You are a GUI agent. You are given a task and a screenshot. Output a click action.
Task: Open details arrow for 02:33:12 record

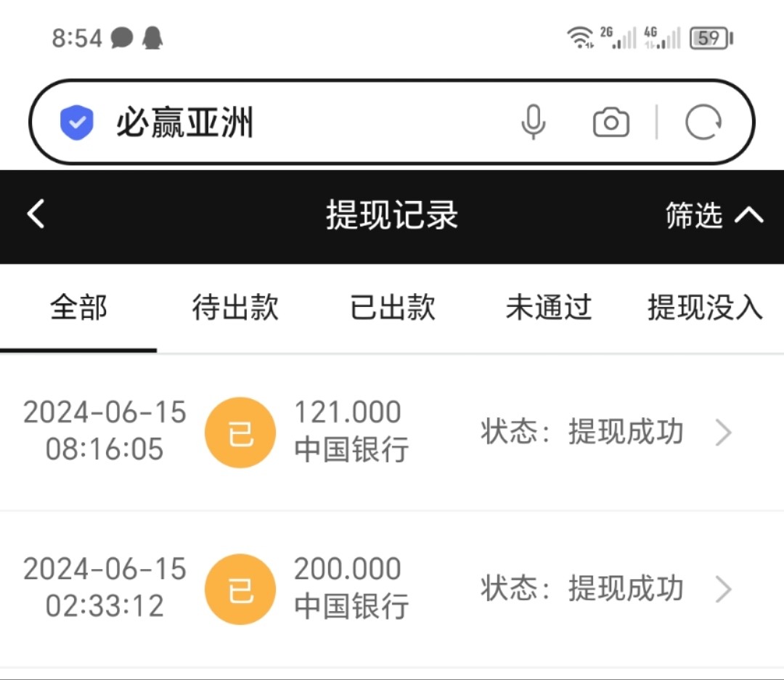(723, 590)
